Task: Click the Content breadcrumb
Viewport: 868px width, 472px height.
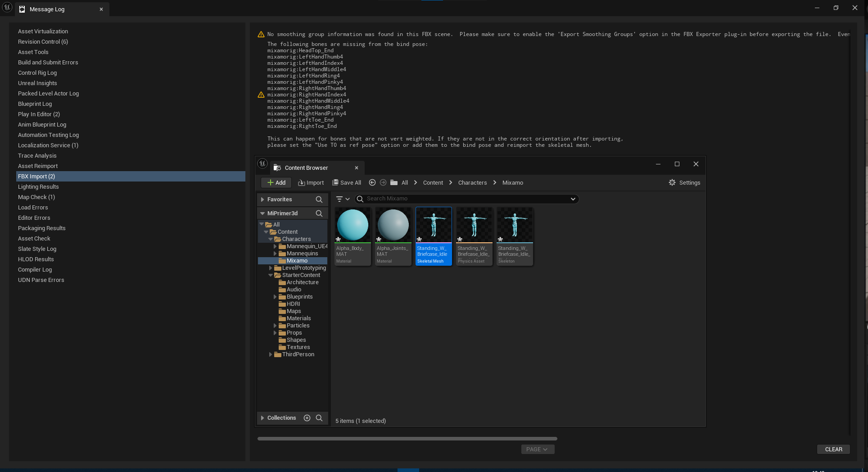Action: (433, 182)
